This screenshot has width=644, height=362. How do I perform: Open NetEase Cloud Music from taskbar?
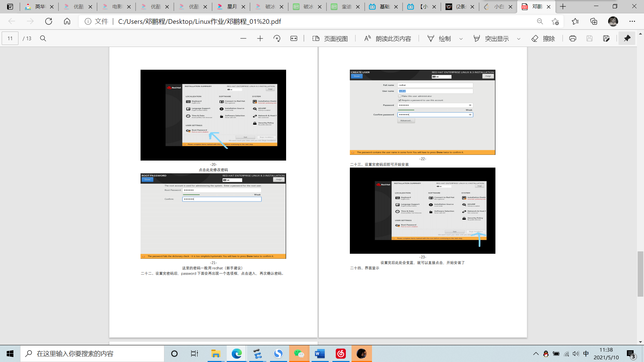point(341,354)
